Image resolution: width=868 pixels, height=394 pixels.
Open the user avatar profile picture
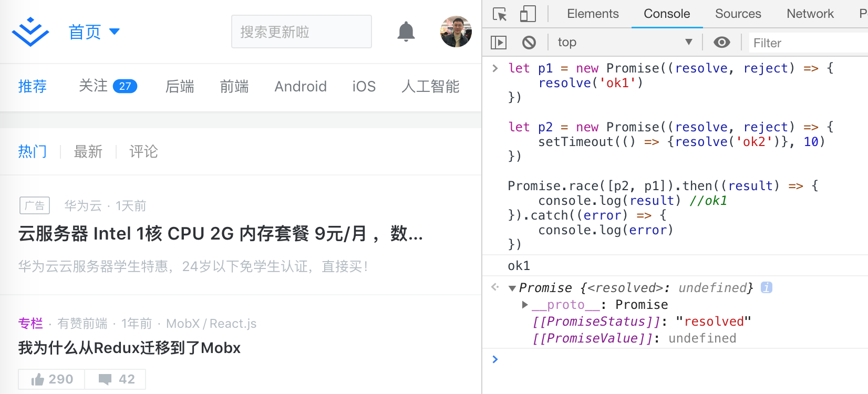pyautogui.click(x=456, y=32)
